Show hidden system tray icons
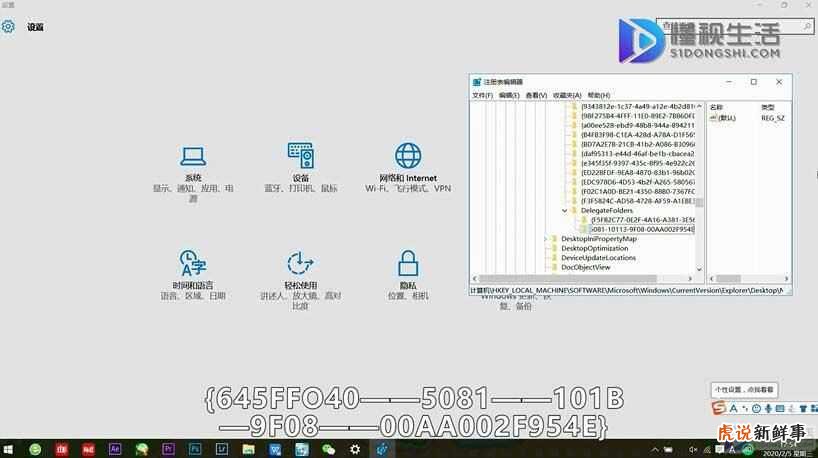The height and width of the screenshot is (458, 818). click(654, 450)
